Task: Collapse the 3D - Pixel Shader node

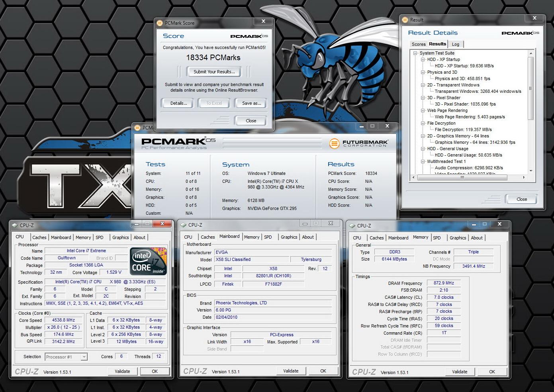Action: point(423,98)
